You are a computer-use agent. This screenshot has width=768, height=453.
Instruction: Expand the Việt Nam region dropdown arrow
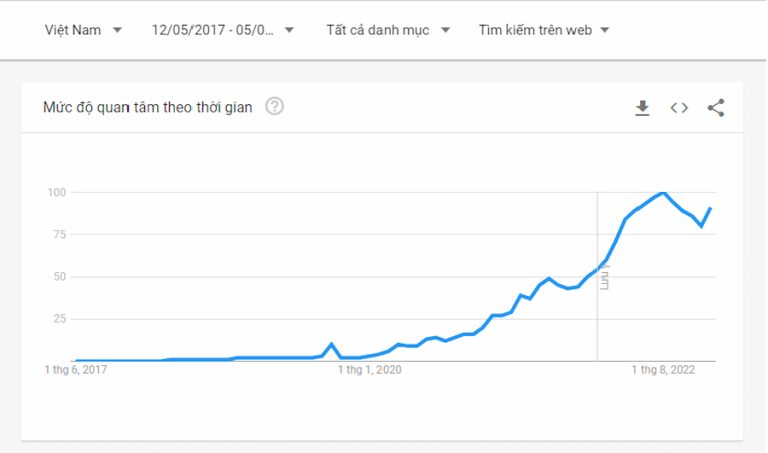pyautogui.click(x=117, y=30)
